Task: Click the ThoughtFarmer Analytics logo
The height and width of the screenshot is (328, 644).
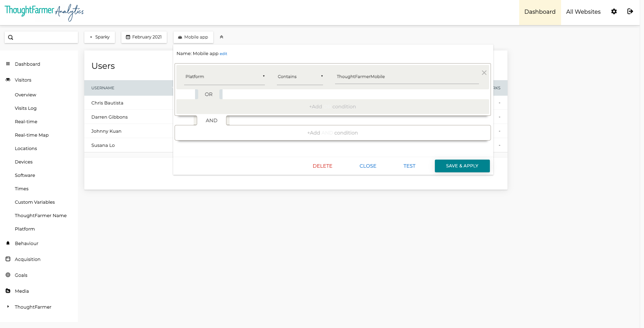Action: [x=44, y=12]
